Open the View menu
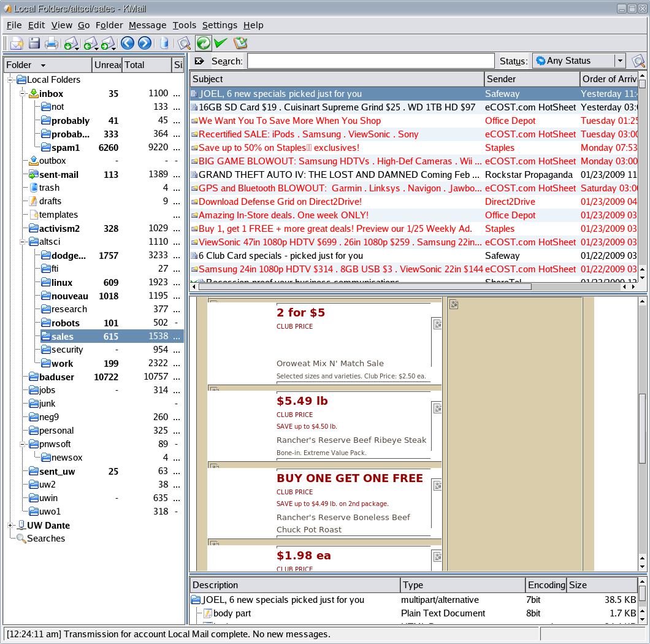Screen dimensions: 650x644 (x=62, y=25)
